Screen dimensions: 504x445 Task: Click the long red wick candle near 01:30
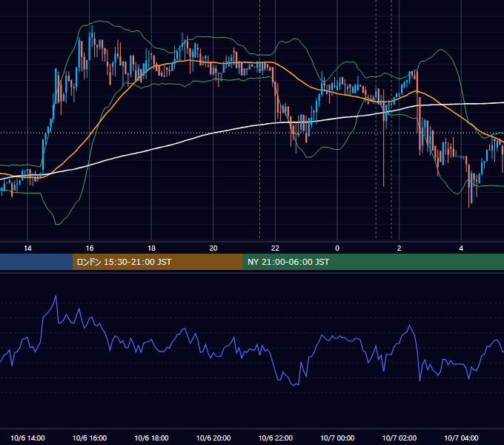(x=383, y=138)
